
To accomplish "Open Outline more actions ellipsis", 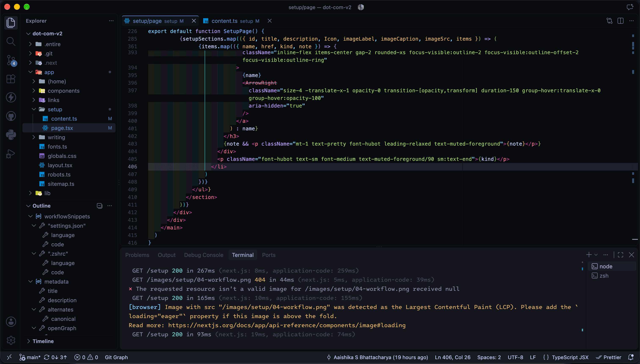I will tap(109, 206).
